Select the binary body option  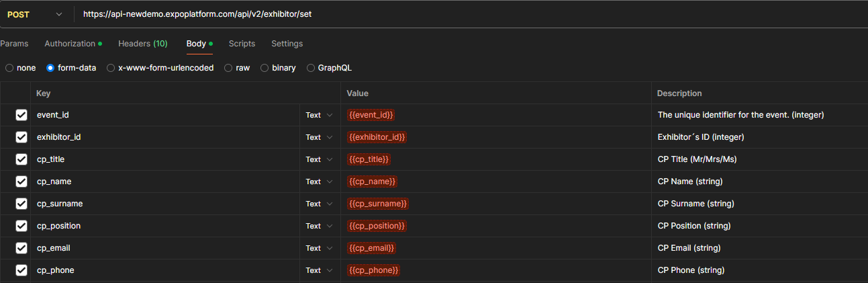(278, 68)
